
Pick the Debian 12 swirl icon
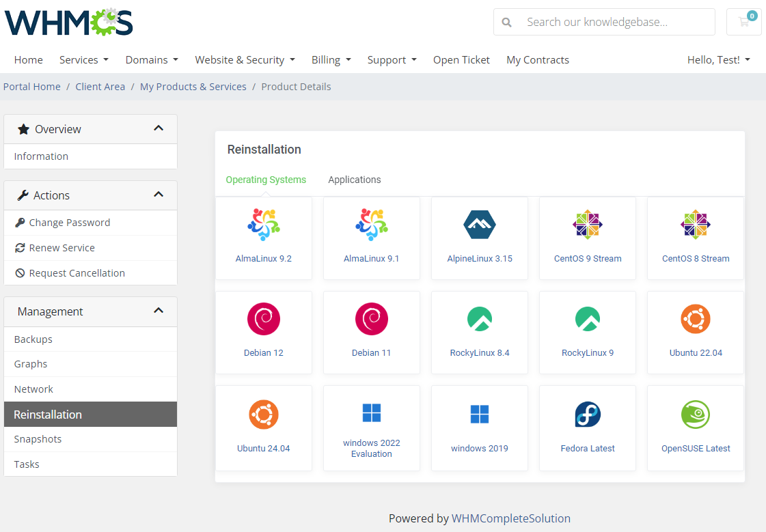pos(264,319)
